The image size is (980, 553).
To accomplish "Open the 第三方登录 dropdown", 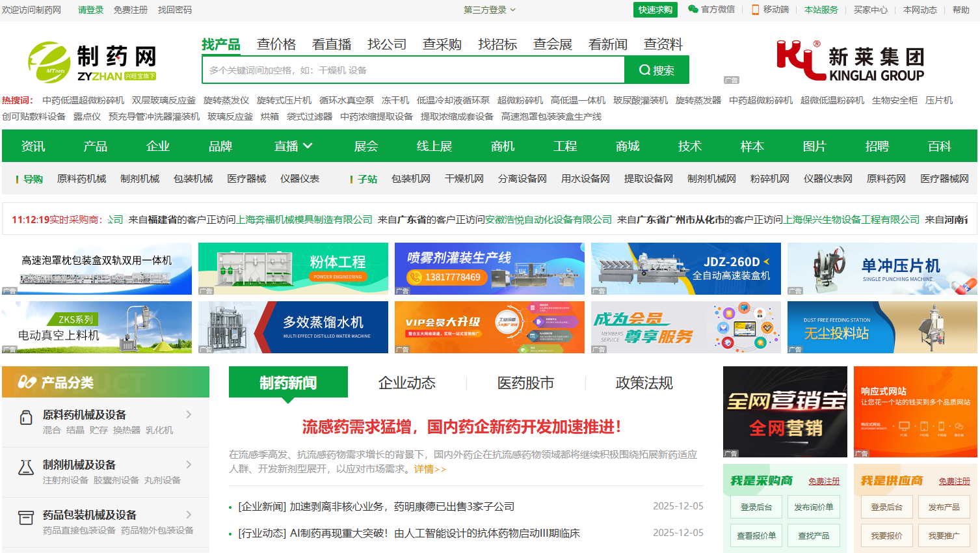I will pos(489,10).
